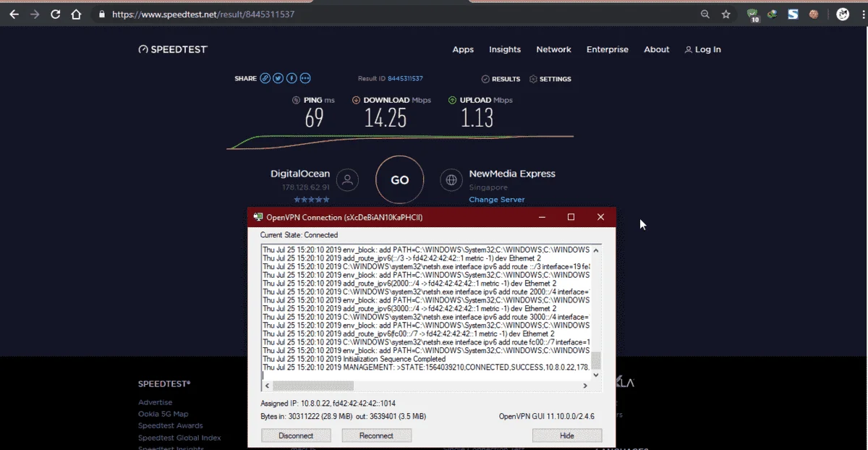Rate DigitalOcean using the stars

point(312,200)
